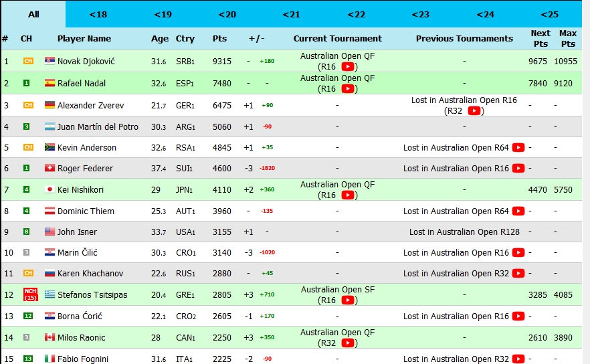590x364 pixels.
Task: Click YouTube icon in Alexander Zverev's row
Action: pos(474,111)
